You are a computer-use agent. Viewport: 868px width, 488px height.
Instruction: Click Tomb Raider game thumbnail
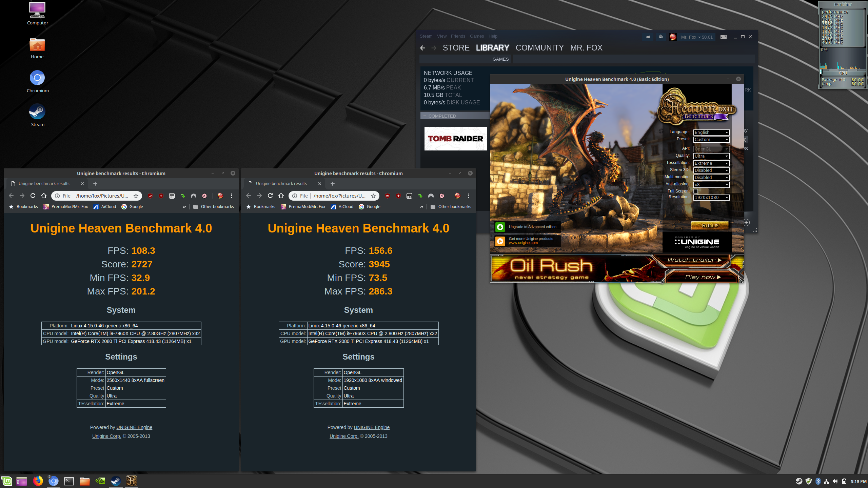[455, 139]
